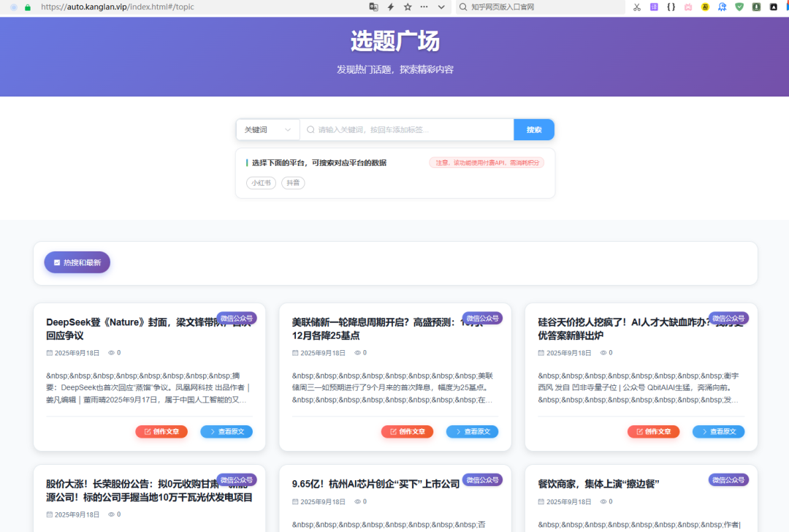Screen dimensions: 789x532
Task: Select the 小红书 platform tag
Action: (x=261, y=183)
